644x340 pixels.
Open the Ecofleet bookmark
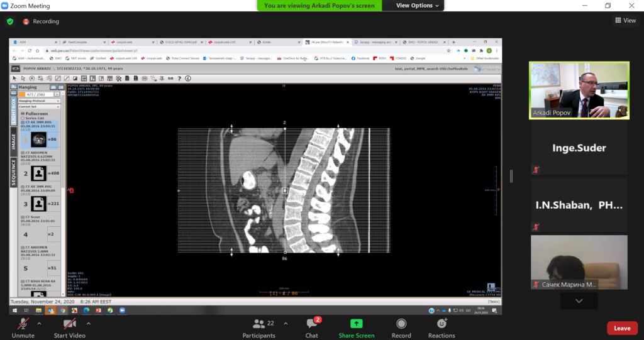tap(98, 58)
